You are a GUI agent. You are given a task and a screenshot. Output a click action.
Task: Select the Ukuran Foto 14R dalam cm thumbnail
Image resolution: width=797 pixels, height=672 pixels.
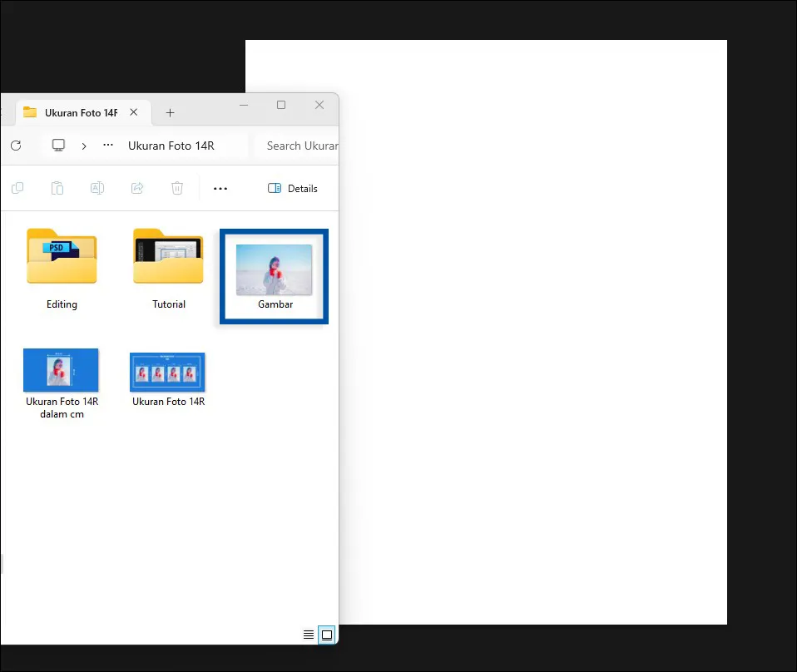[62, 371]
